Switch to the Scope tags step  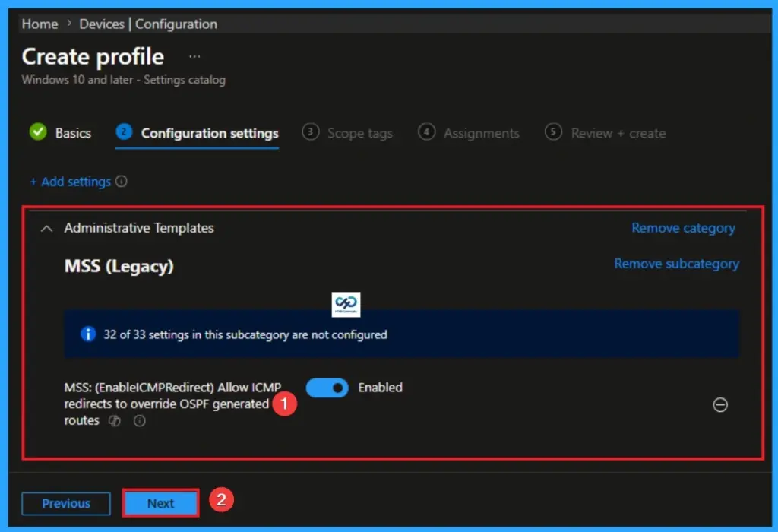[x=359, y=132]
